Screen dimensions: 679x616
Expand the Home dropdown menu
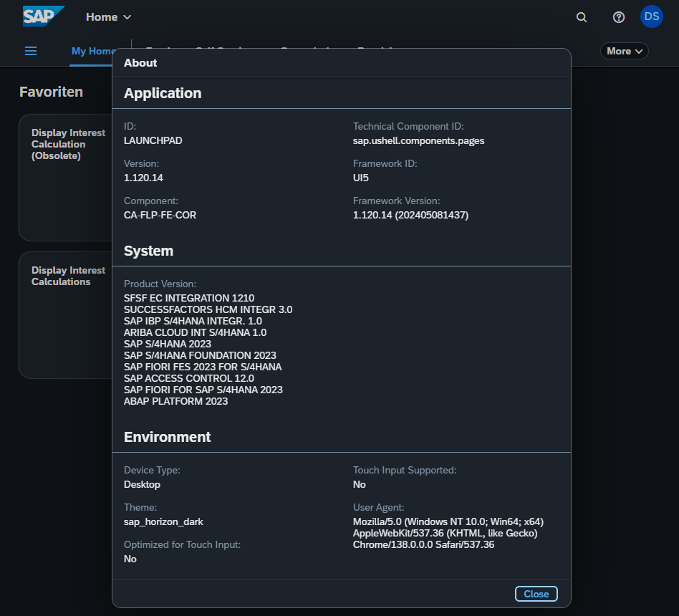coord(108,17)
